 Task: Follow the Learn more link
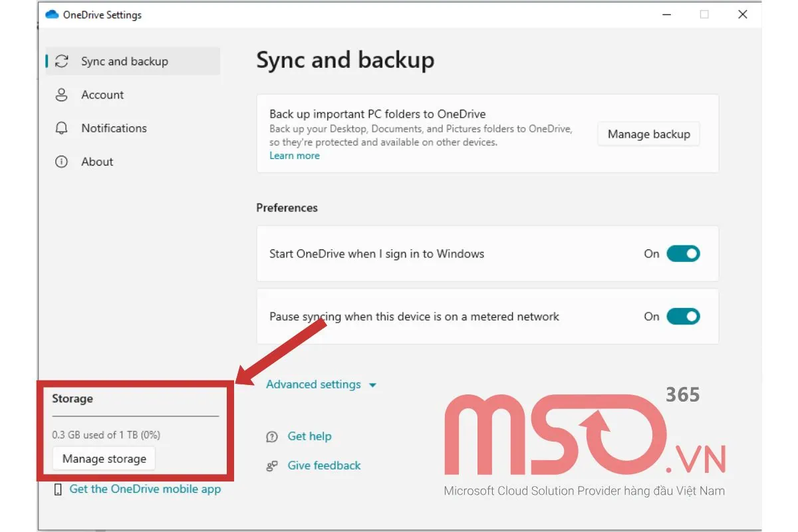[294, 156]
